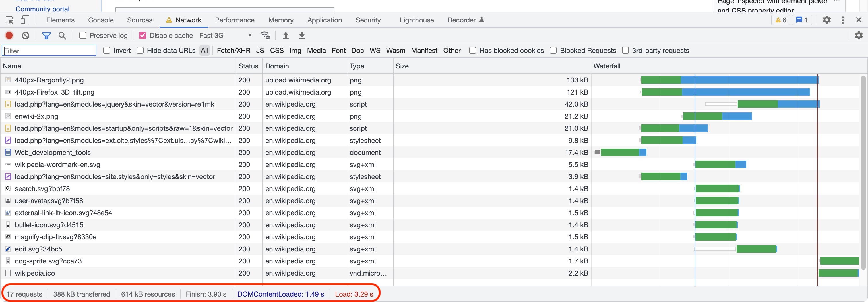Select the bullet-icon.svg?d4515 request

[x=49, y=225]
